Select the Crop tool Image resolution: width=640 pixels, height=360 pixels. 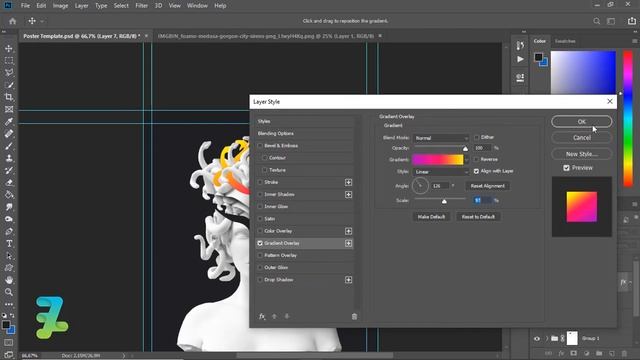(x=9, y=97)
